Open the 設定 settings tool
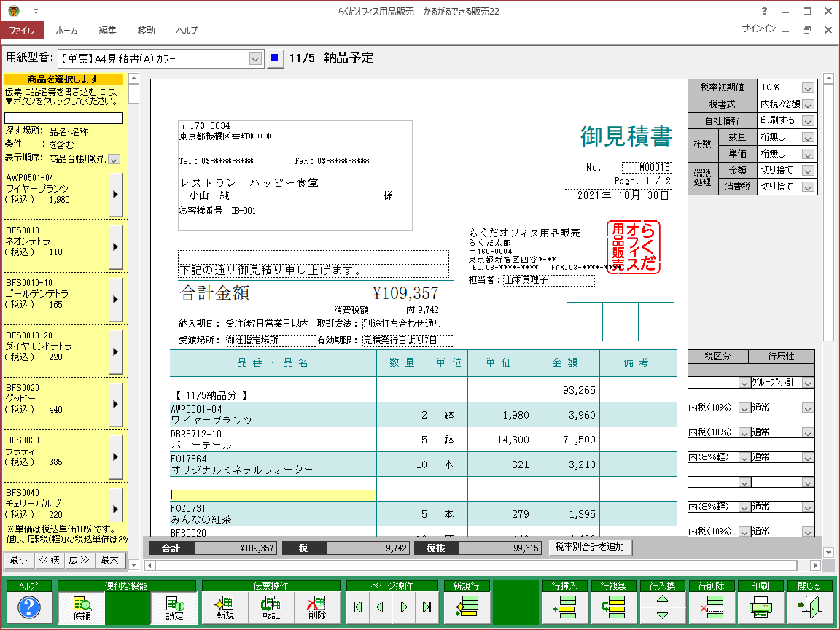This screenshot has height=630, width=840. 174,607
